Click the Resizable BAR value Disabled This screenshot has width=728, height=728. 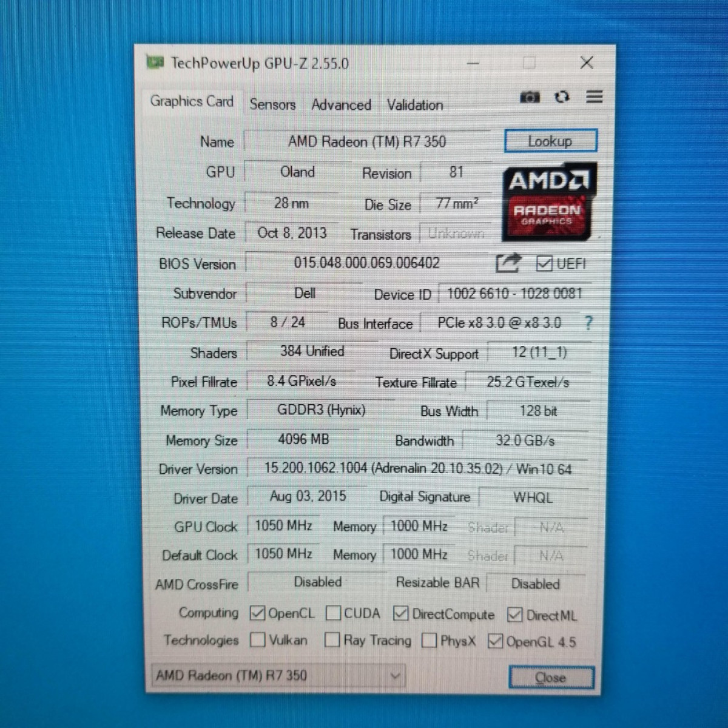pyautogui.click(x=536, y=584)
